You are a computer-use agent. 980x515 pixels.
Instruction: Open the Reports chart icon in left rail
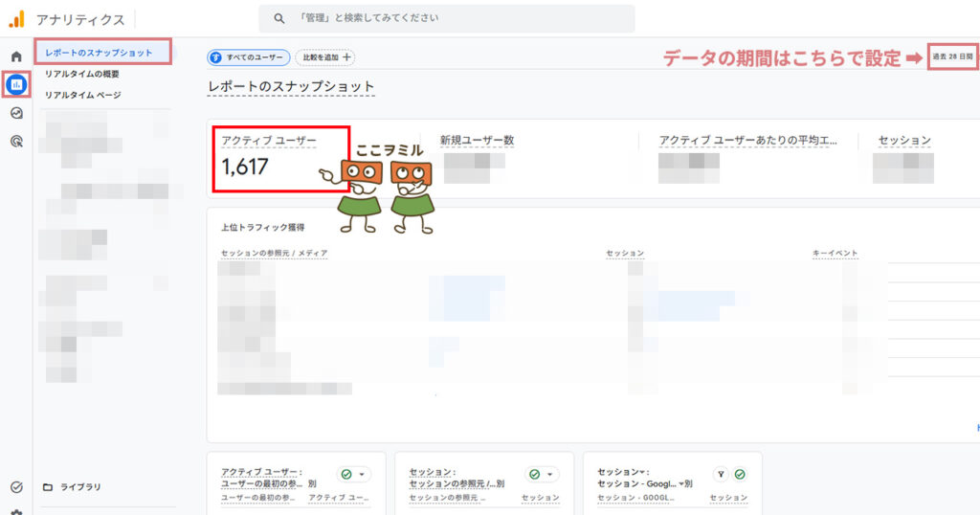[17, 84]
